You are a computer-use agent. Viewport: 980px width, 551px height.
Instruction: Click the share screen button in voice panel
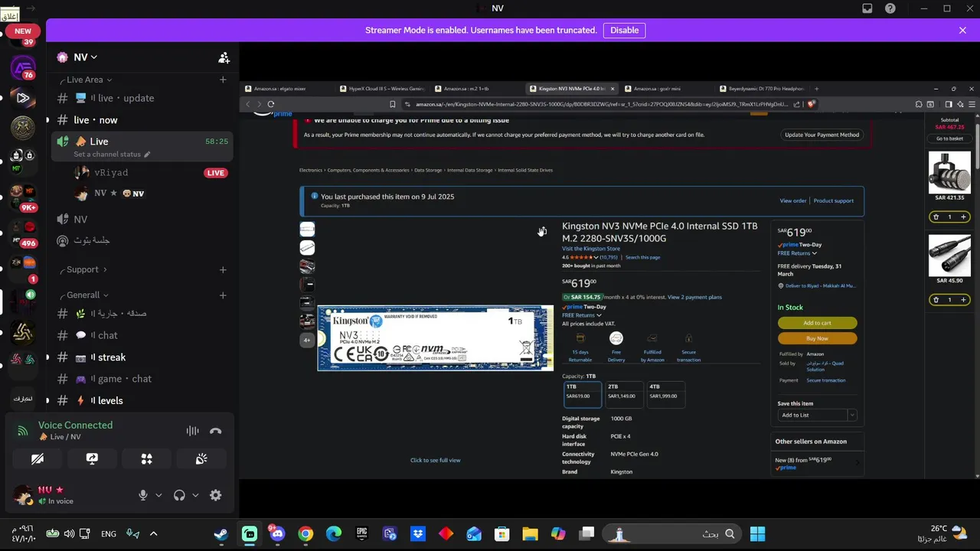(92, 458)
